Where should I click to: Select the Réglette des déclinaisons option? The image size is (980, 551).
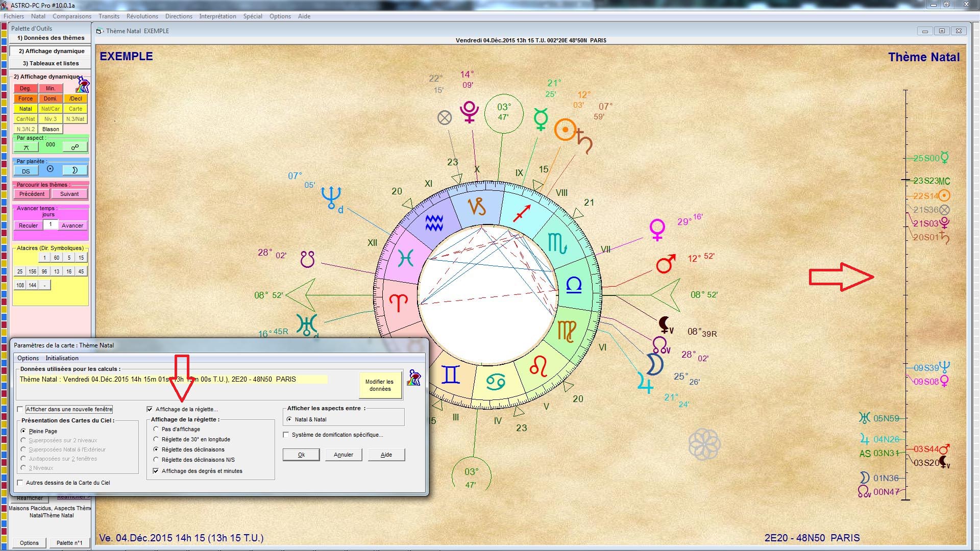pyautogui.click(x=156, y=449)
